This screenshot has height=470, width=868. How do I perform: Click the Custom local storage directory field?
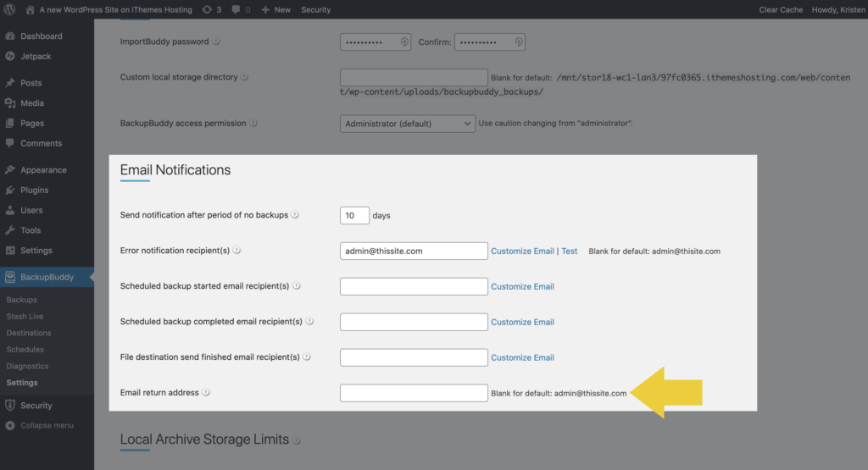[x=414, y=77]
